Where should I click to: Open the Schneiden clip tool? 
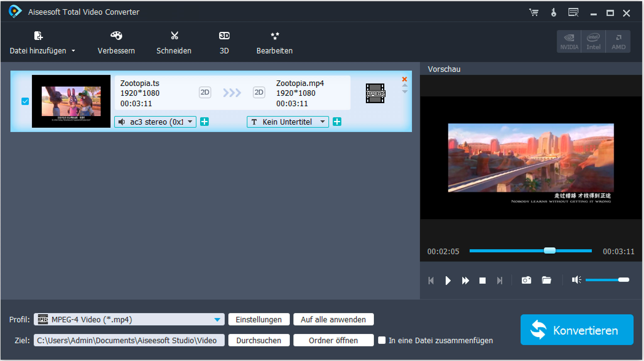tap(174, 43)
